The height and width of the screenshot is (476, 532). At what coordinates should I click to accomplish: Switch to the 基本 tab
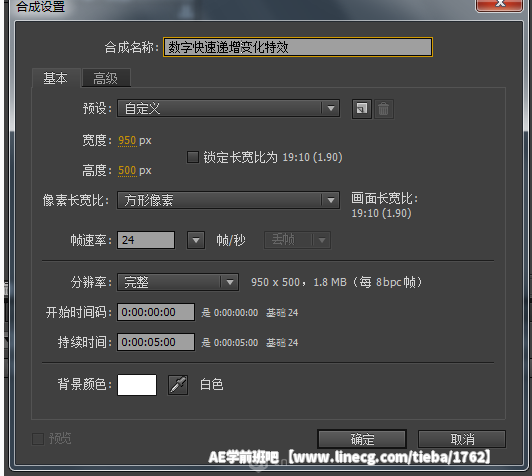click(x=55, y=78)
